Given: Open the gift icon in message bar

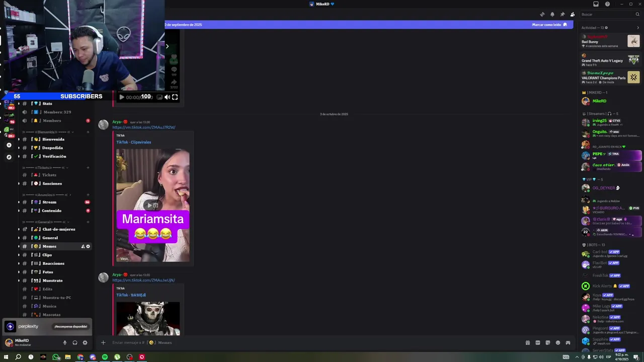Looking at the screenshot, I should [x=527, y=343].
